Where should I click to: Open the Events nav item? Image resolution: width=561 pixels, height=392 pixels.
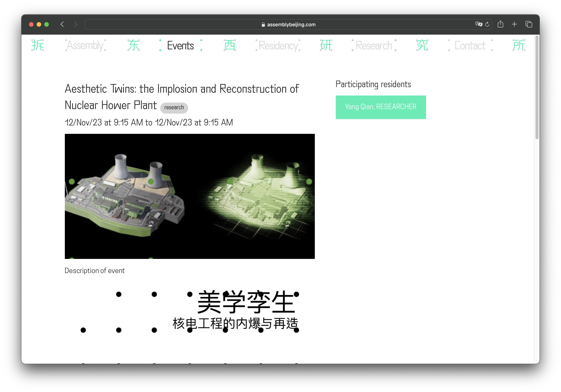(180, 45)
